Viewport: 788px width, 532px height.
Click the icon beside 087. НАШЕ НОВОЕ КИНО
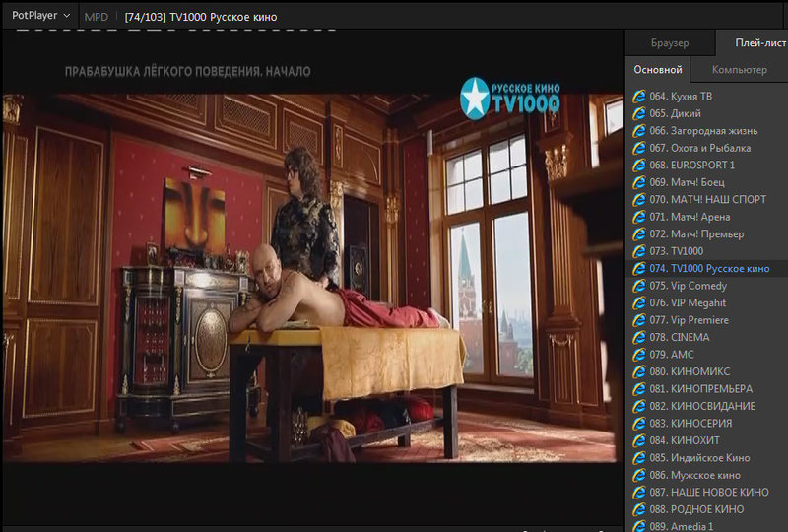638,493
